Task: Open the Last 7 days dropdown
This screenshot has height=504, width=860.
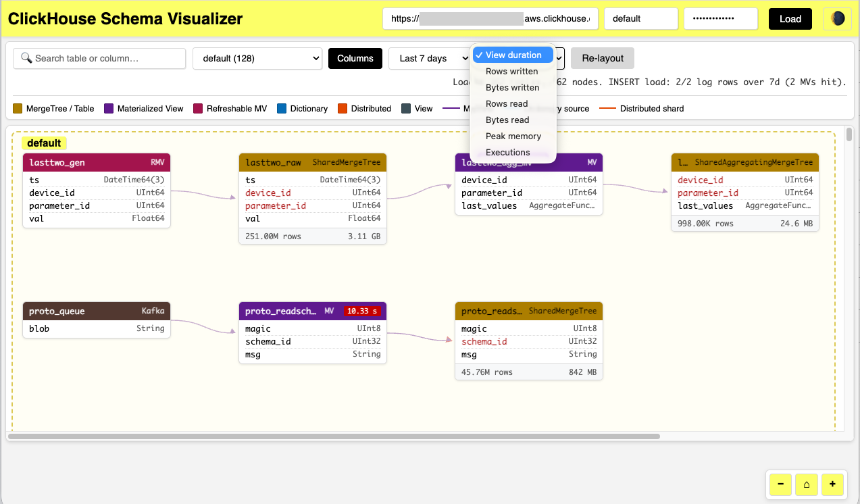Action: (x=430, y=58)
